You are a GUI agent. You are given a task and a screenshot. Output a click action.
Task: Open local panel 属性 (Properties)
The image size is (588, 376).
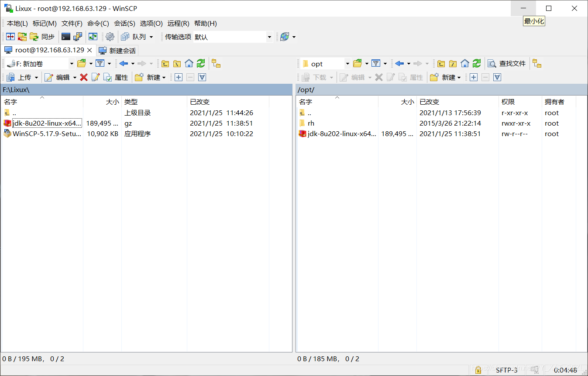(116, 77)
